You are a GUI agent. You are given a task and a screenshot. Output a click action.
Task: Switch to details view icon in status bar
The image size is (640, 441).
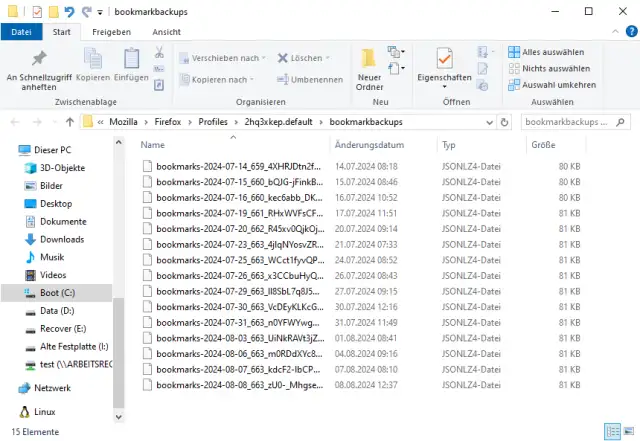point(612,432)
